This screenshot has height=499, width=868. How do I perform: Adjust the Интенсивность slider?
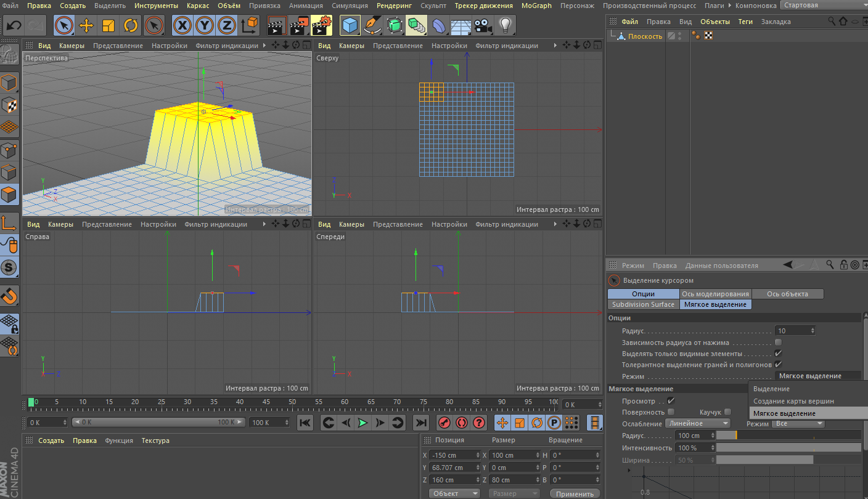tap(788, 447)
